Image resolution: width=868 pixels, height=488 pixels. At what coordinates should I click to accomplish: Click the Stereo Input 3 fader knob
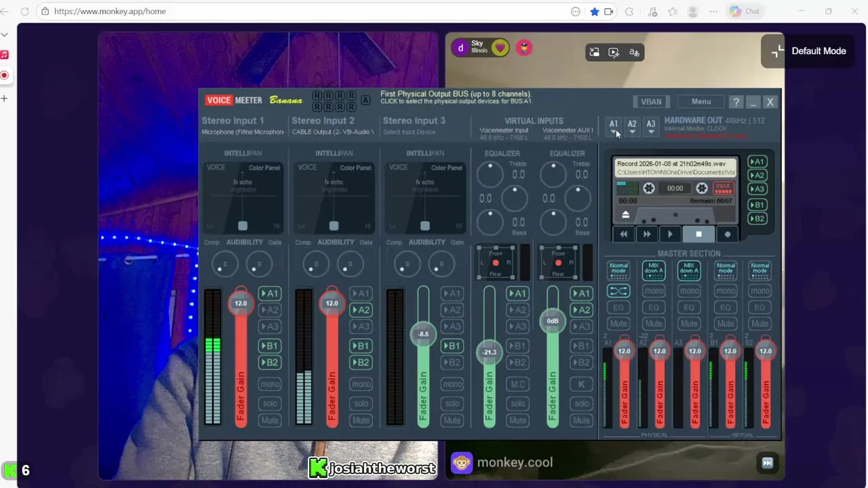click(x=423, y=333)
